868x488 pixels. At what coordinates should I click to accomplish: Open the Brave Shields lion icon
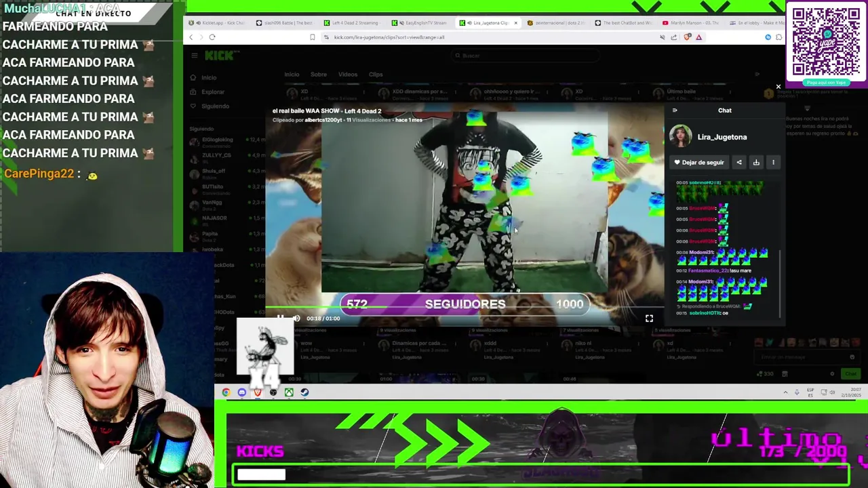coord(687,37)
